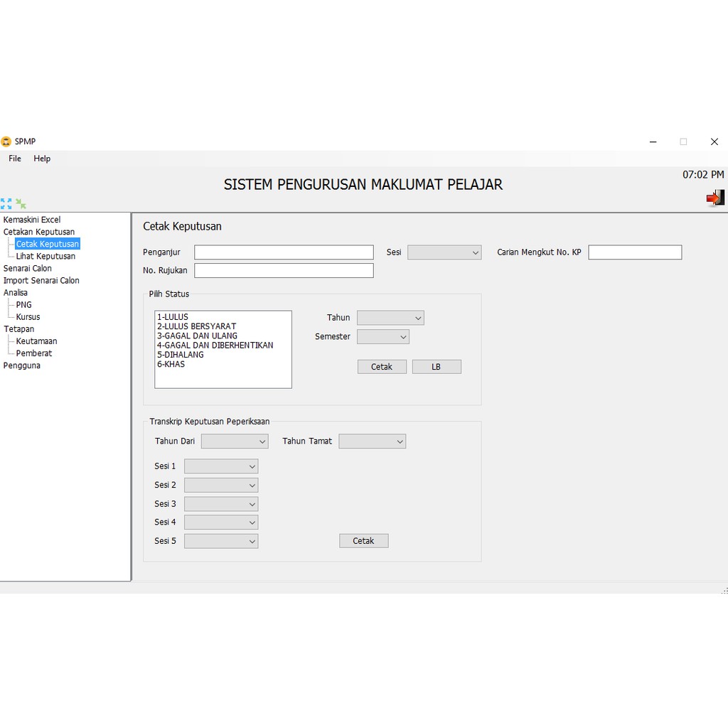Select Lihat Keputusan in the sidebar tree
Screen dimensions: 728x728
[x=45, y=256]
